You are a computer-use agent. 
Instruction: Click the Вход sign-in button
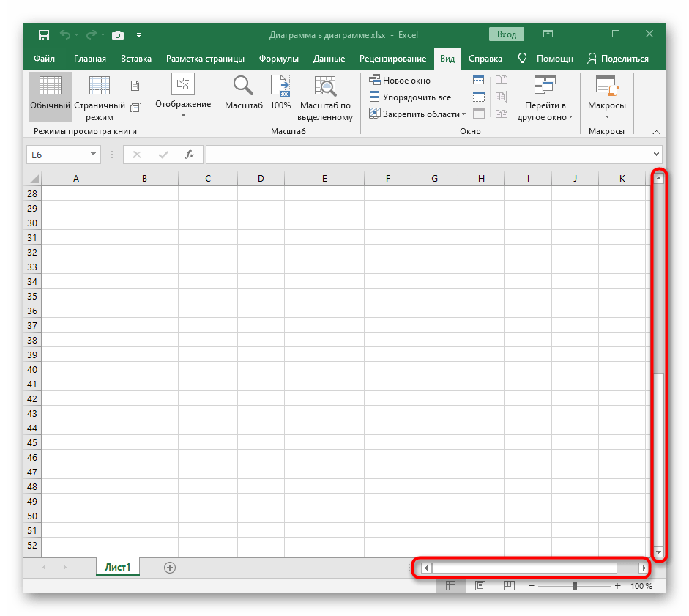[x=506, y=34]
